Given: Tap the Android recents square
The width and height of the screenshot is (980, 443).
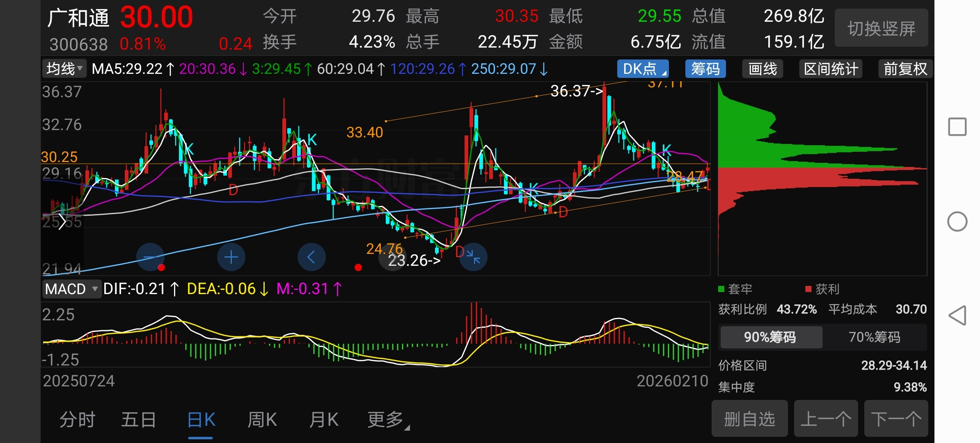Looking at the screenshot, I should 957,127.
